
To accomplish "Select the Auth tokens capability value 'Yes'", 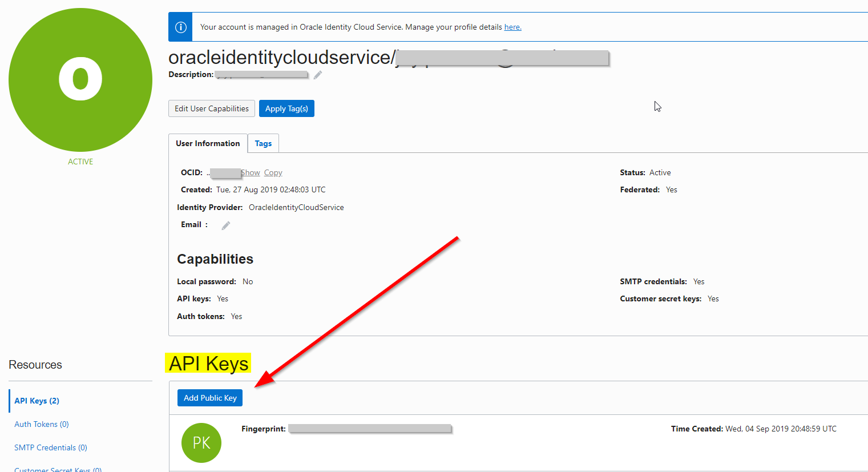I will 236,316.
